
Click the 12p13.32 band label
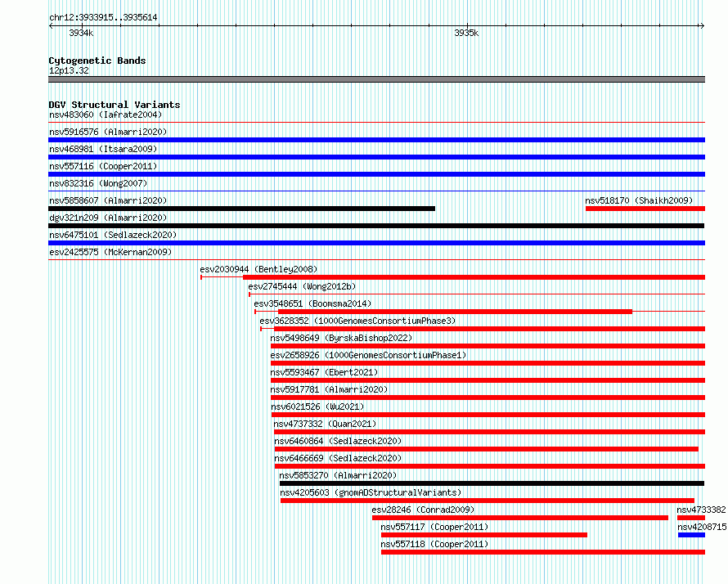point(69,70)
